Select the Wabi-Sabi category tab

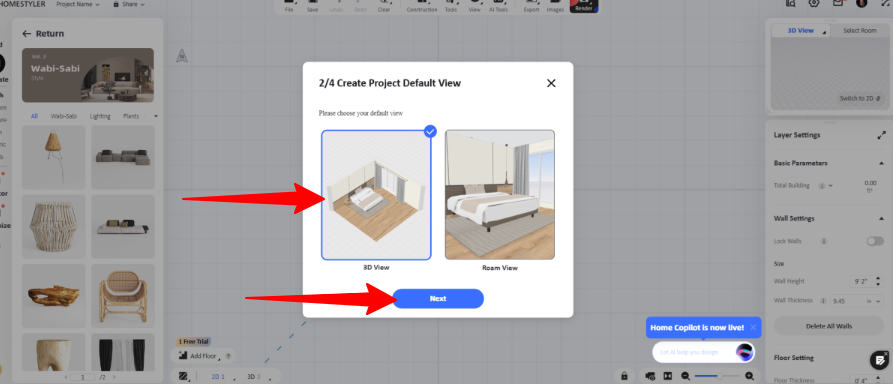[x=64, y=116]
